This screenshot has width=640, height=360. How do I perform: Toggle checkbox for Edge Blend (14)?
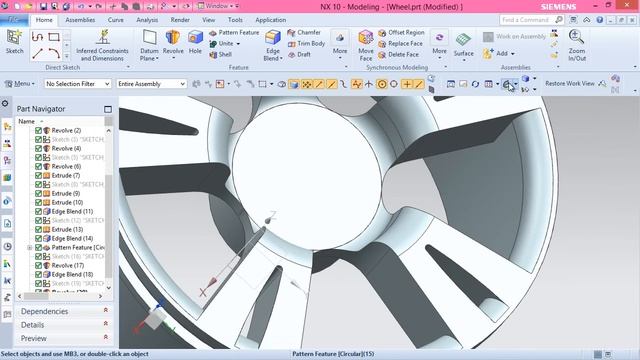point(38,238)
